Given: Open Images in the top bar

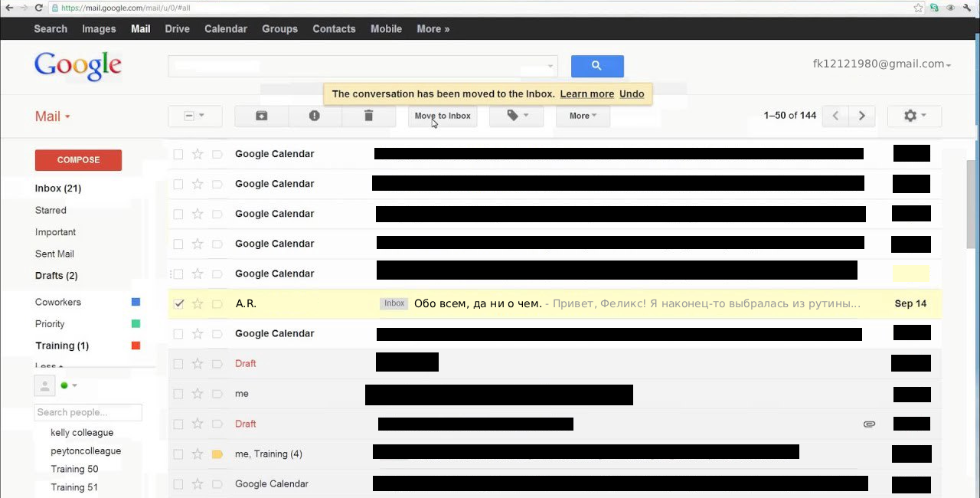Looking at the screenshot, I should 99,29.
